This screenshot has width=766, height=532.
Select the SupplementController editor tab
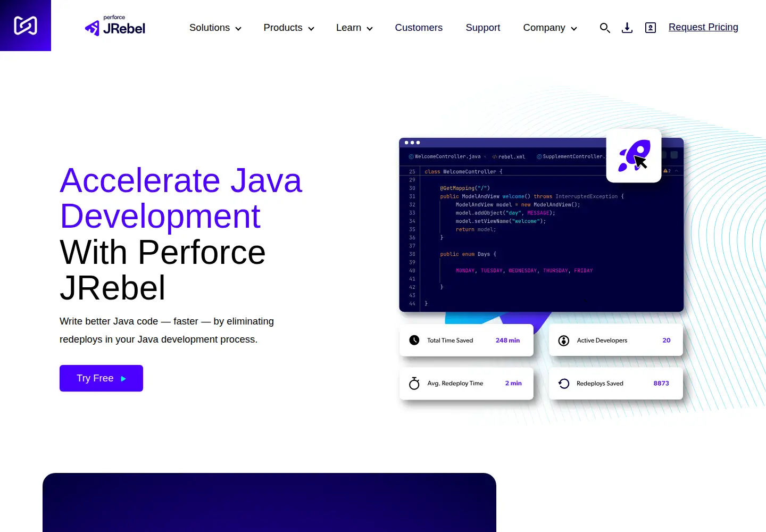(x=571, y=156)
